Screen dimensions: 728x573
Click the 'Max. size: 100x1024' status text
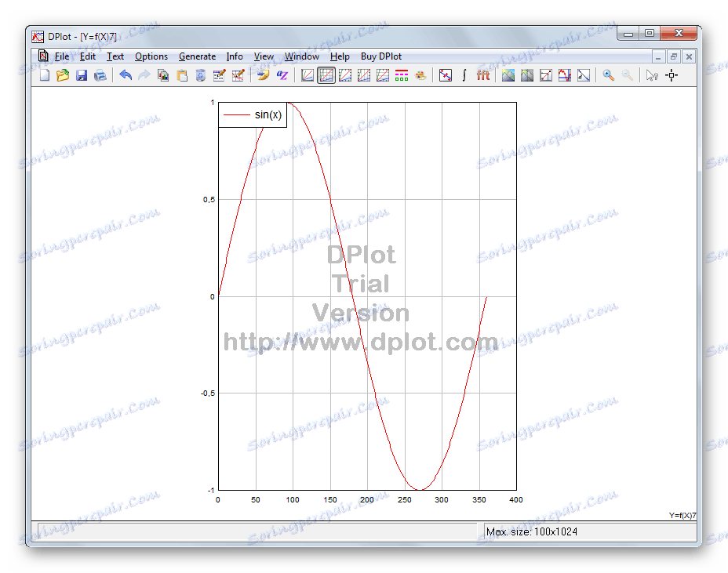coord(532,531)
